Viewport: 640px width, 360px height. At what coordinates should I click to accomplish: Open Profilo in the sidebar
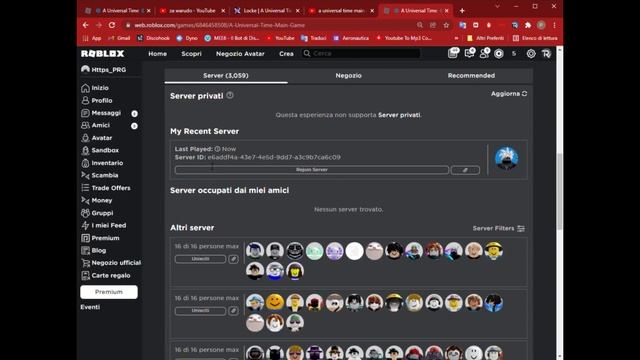point(97,100)
